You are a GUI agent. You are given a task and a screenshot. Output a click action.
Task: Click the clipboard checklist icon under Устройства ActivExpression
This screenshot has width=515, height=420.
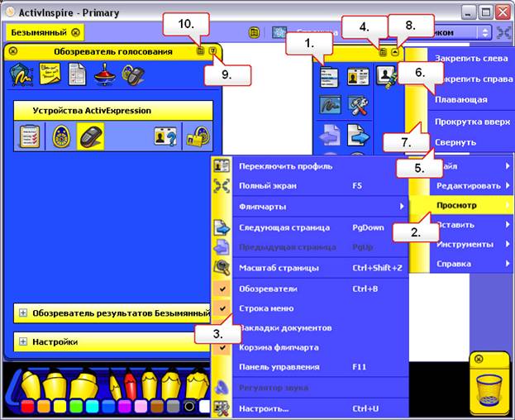click(30, 136)
